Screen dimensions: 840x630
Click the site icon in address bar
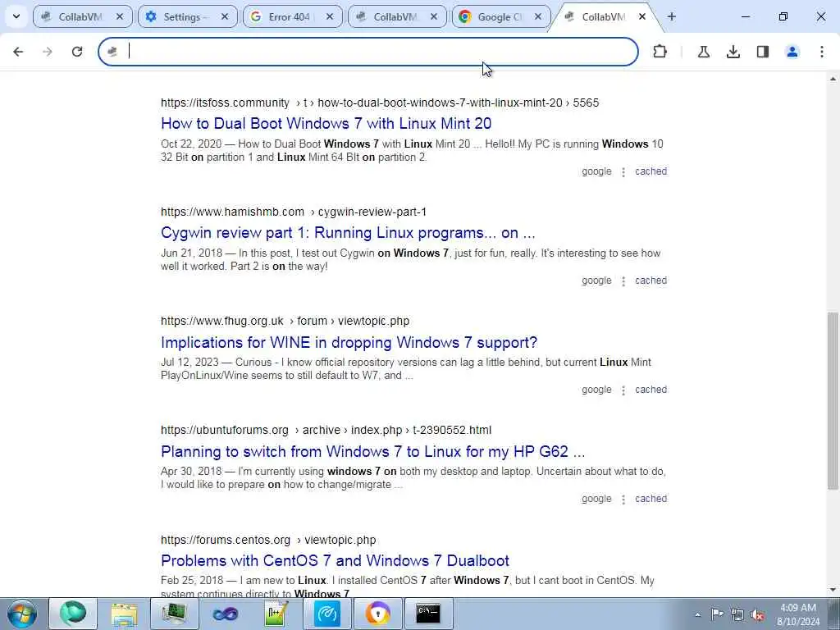[x=112, y=52]
